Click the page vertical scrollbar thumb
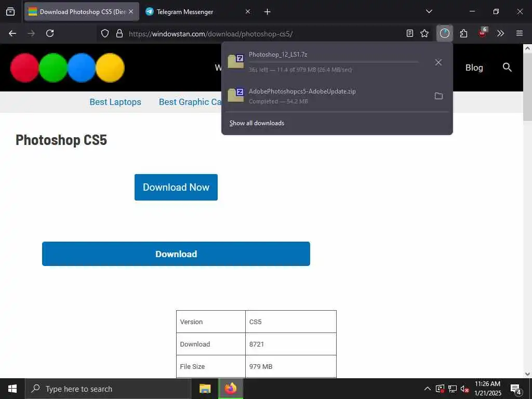This screenshot has height=399, width=532. point(527,87)
